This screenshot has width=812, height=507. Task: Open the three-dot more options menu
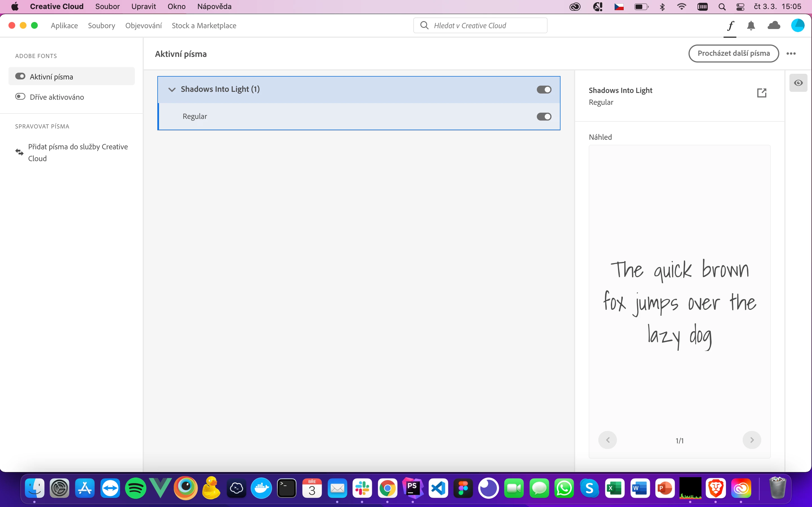click(791, 54)
